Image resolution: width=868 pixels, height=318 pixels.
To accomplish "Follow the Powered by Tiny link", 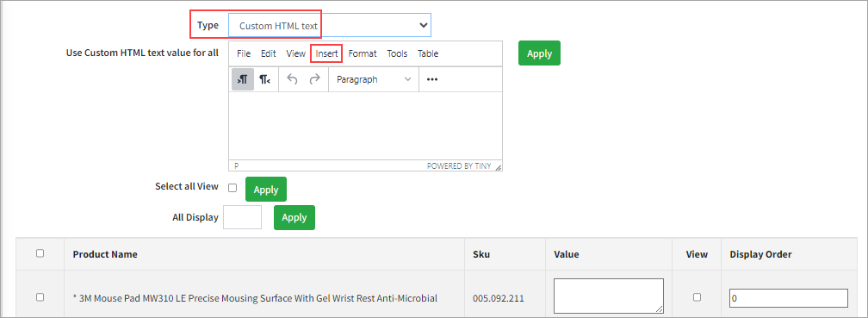I will (459, 166).
